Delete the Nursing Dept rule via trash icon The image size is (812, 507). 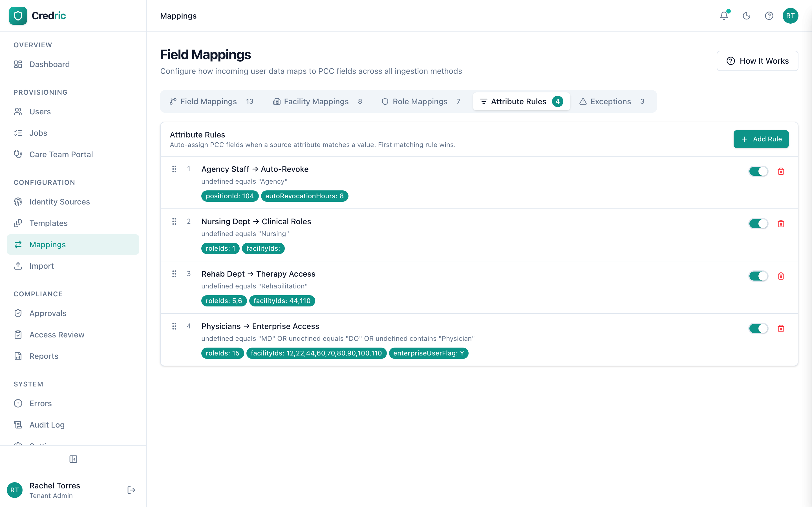tap(781, 224)
